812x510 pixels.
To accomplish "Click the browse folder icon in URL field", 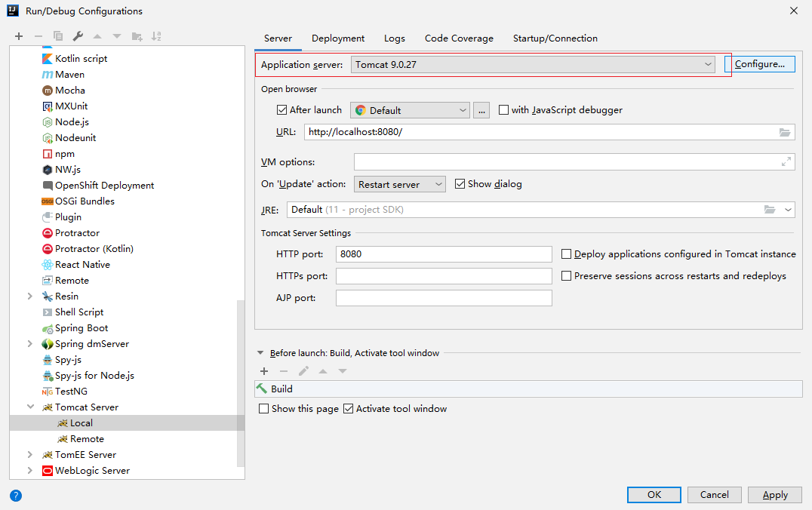I will tap(785, 132).
